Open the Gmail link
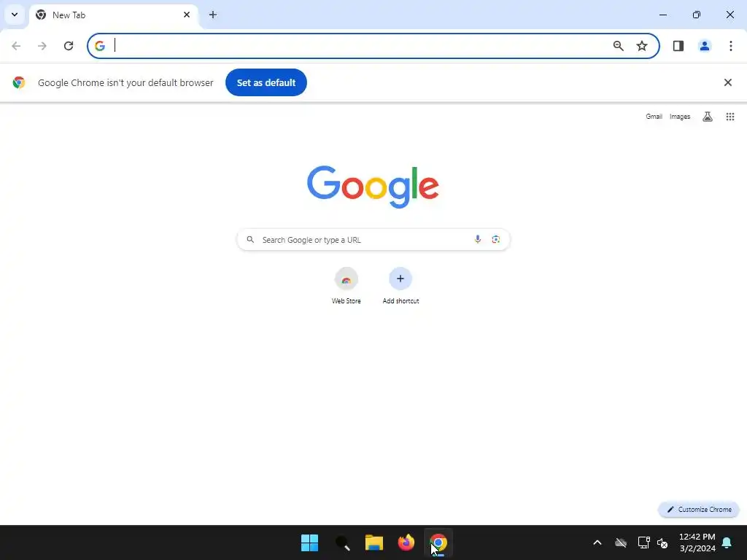The image size is (747, 560). 654,117
